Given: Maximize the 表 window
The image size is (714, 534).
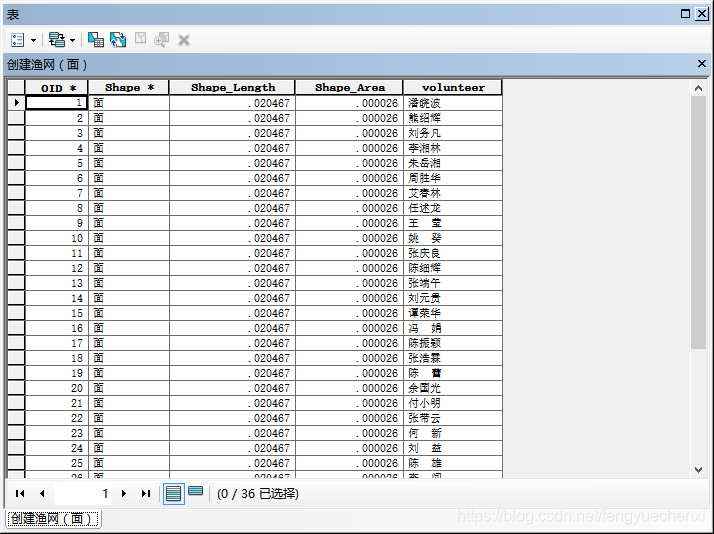Looking at the screenshot, I should (x=685, y=14).
